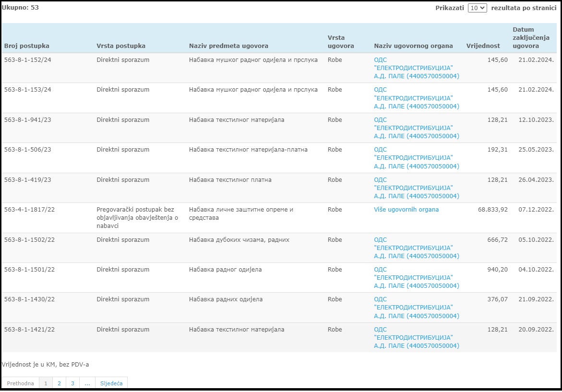Viewport: 562px width, 392px height.
Task: Click the date 05.10.2022.
Action: pyautogui.click(x=536, y=240)
